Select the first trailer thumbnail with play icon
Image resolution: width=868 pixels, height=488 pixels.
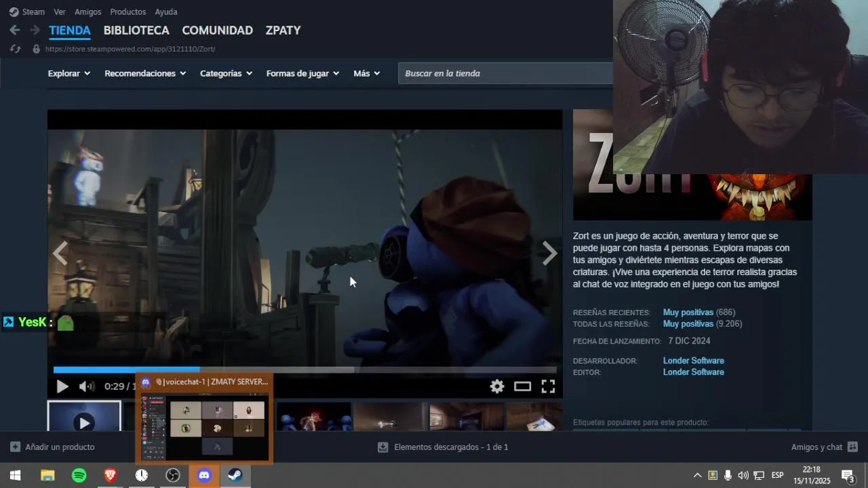point(84,416)
